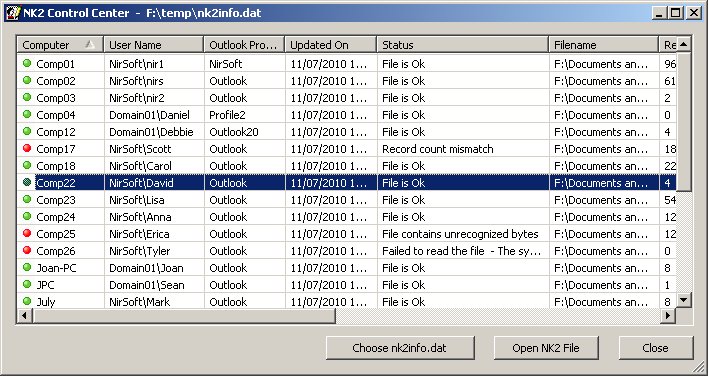
Task: Click the green status icon beside Joan-PC
Action: (x=27, y=267)
